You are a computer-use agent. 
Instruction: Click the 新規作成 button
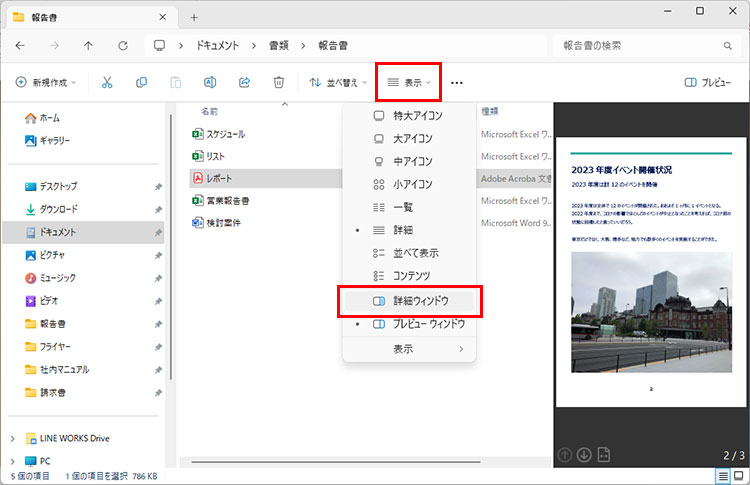coord(48,83)
